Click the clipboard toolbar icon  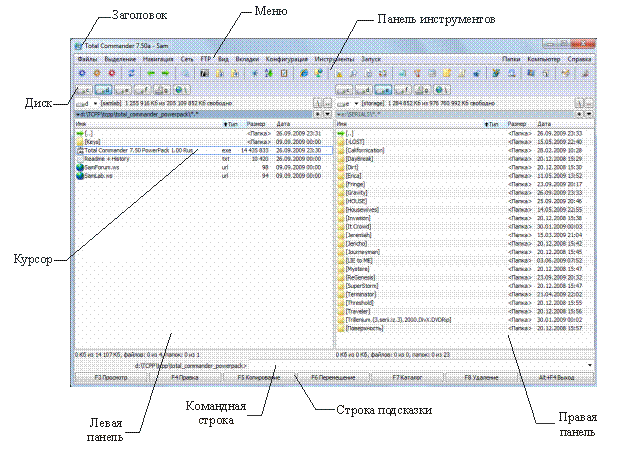click(x=284, y=73)
